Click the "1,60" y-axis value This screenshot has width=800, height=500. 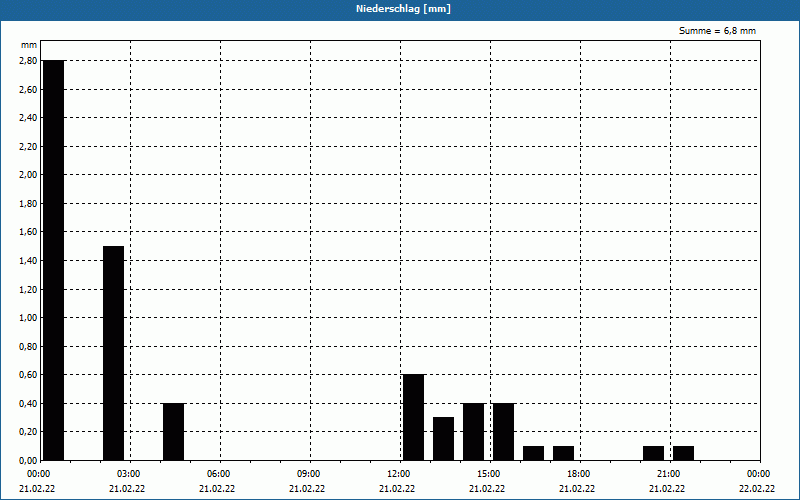point(29,232)
